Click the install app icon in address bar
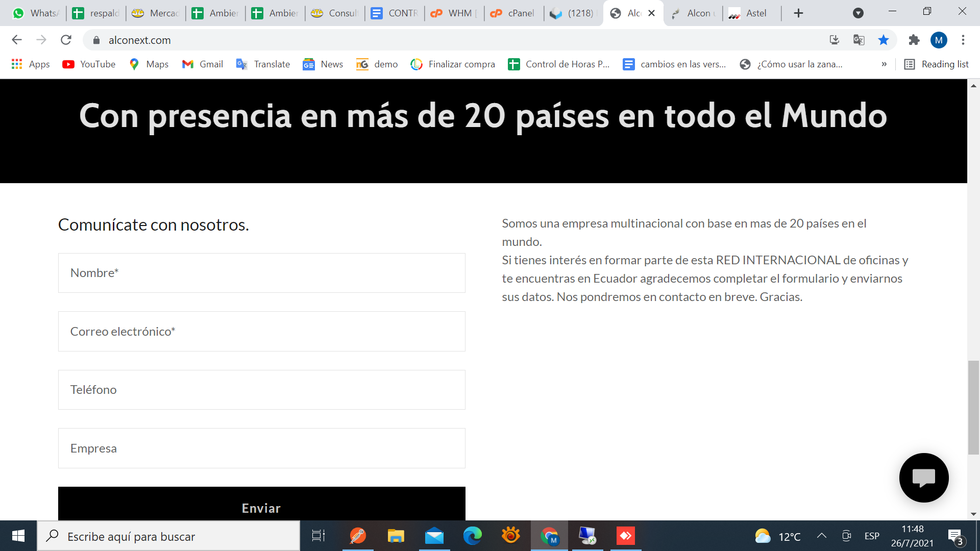 tap(835, 40)
